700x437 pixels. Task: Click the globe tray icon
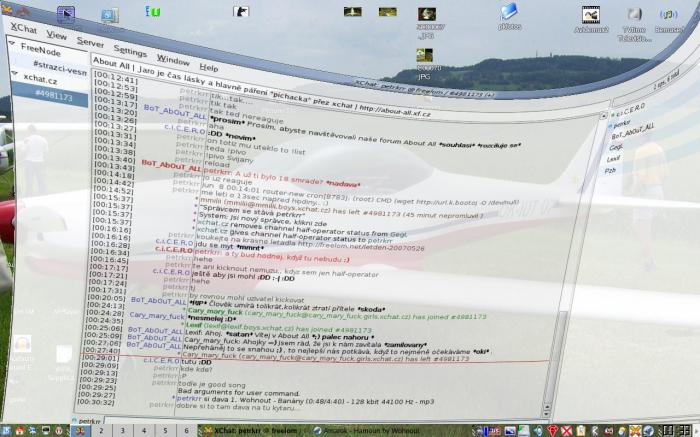point(648,431)
